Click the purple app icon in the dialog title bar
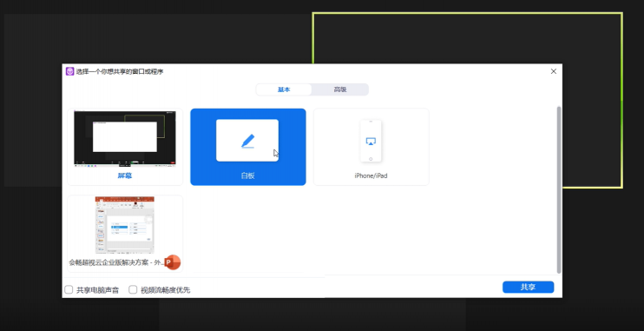This screenshot has height=331, width=644. click(69, 71)
